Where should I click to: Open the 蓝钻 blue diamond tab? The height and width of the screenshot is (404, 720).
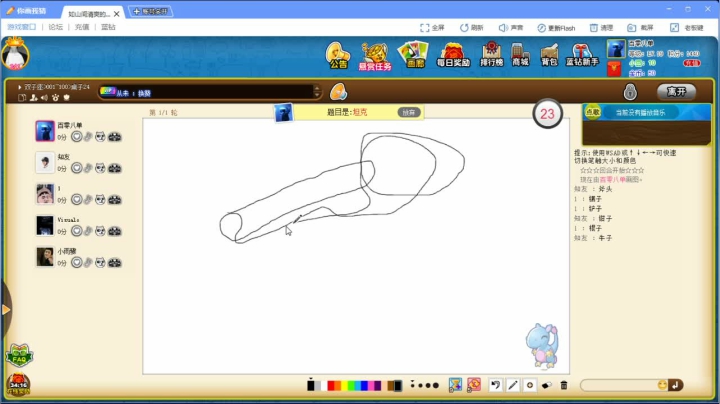(108, 27)
